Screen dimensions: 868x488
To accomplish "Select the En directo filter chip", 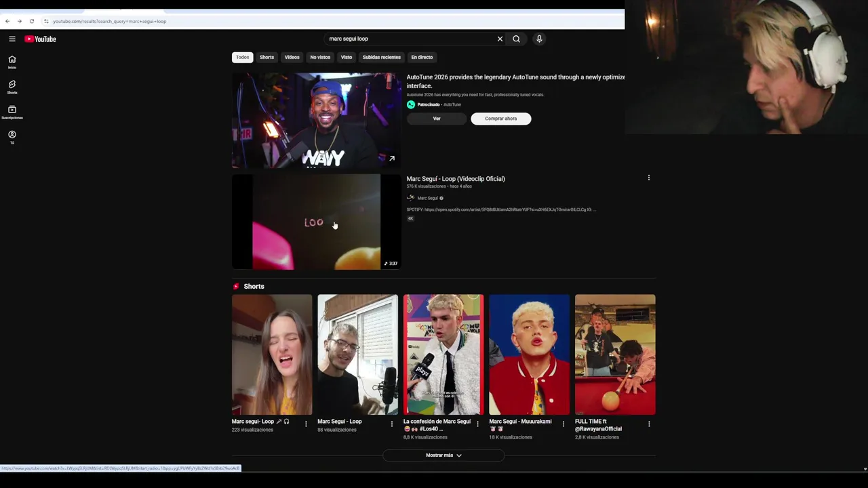I will click(422, 57).
